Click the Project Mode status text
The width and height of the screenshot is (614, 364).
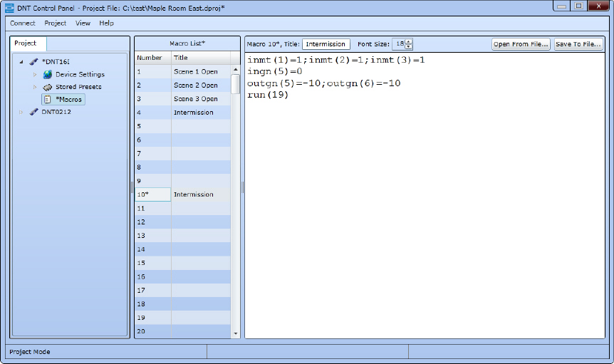click(30, 352)
